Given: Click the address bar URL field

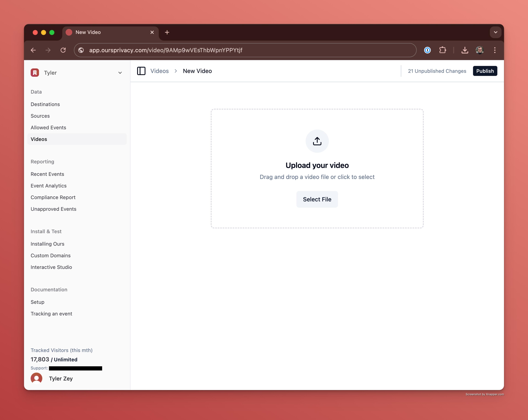Looking at the screenshot, I should coord(245,50).
